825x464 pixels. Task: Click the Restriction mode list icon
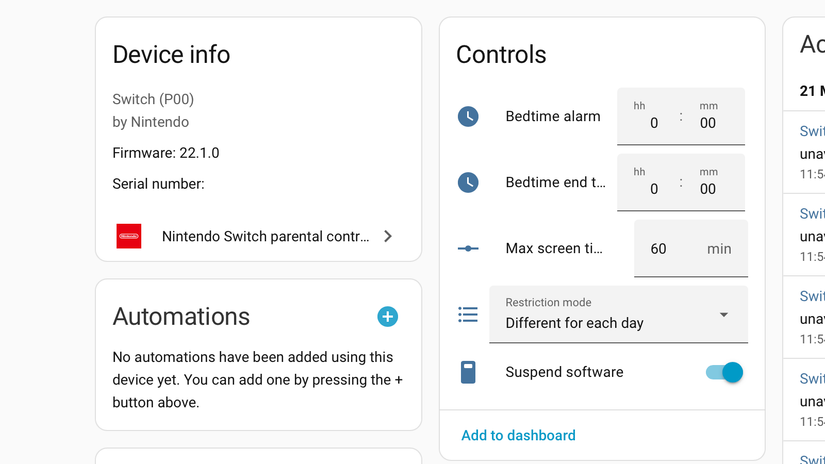(468, 315)
